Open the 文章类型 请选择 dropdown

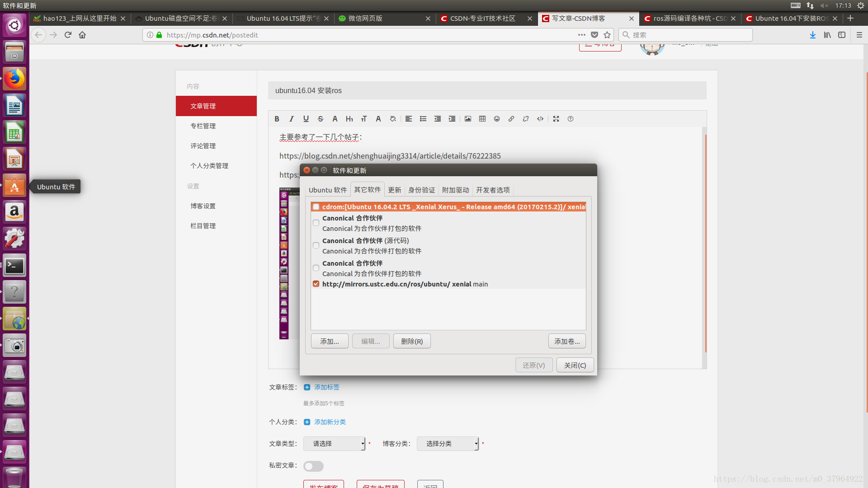335,444
